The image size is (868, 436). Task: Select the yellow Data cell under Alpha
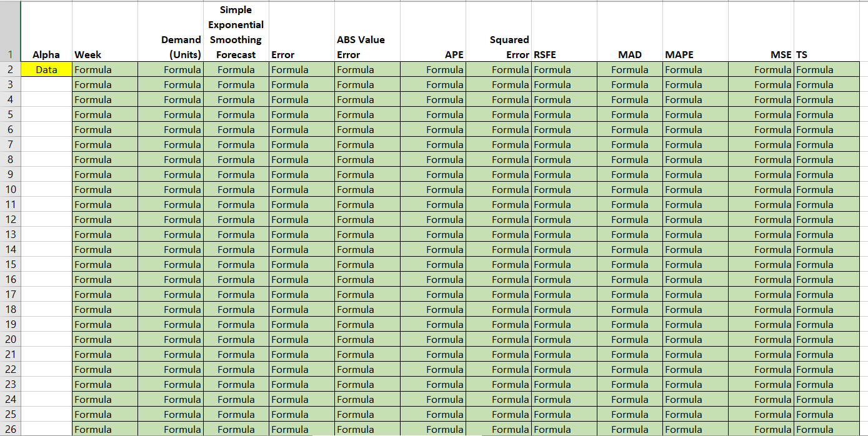(46, 69)
